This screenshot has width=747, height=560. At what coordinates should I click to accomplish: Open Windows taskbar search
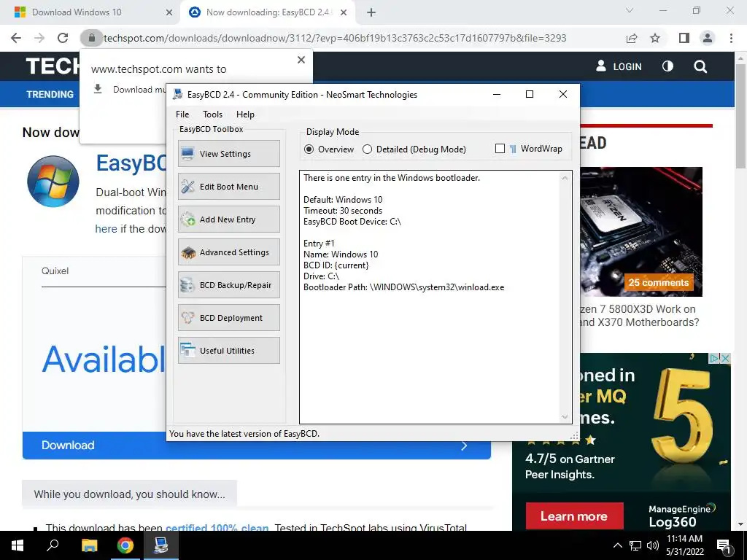point(53,545)
